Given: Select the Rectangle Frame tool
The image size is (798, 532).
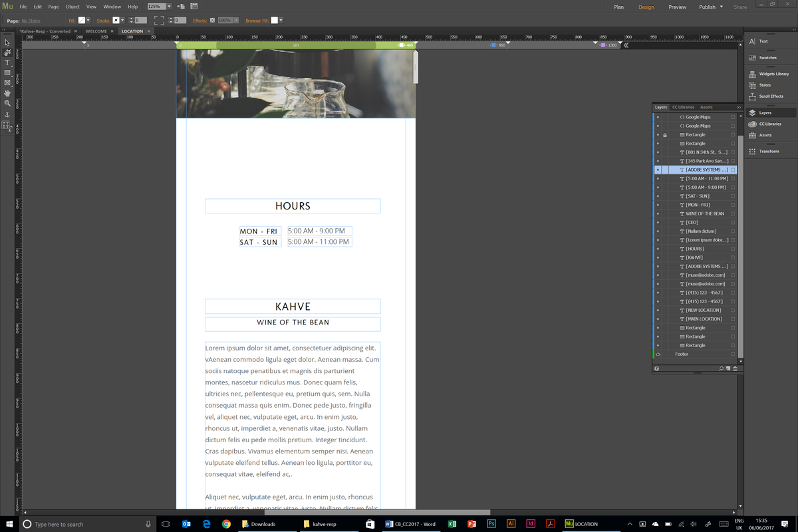Looking at the screenshot, I should pos(7,82).
